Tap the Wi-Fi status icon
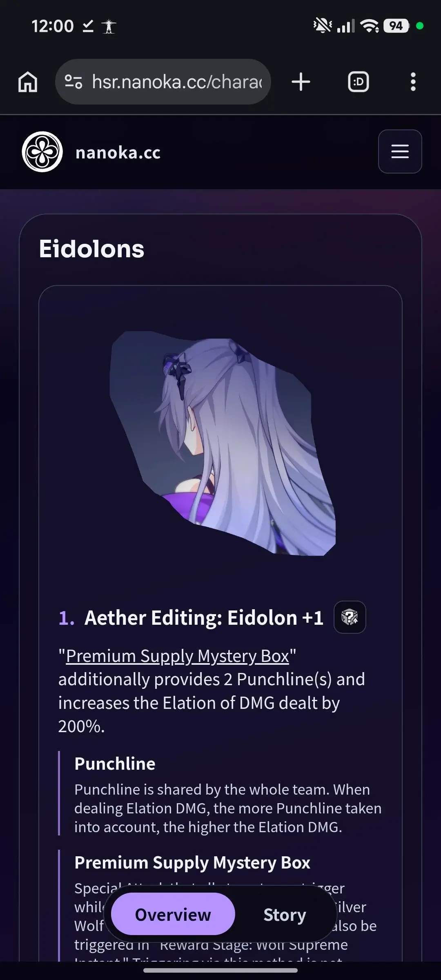The image size is (441, 980). pos(370,26)
